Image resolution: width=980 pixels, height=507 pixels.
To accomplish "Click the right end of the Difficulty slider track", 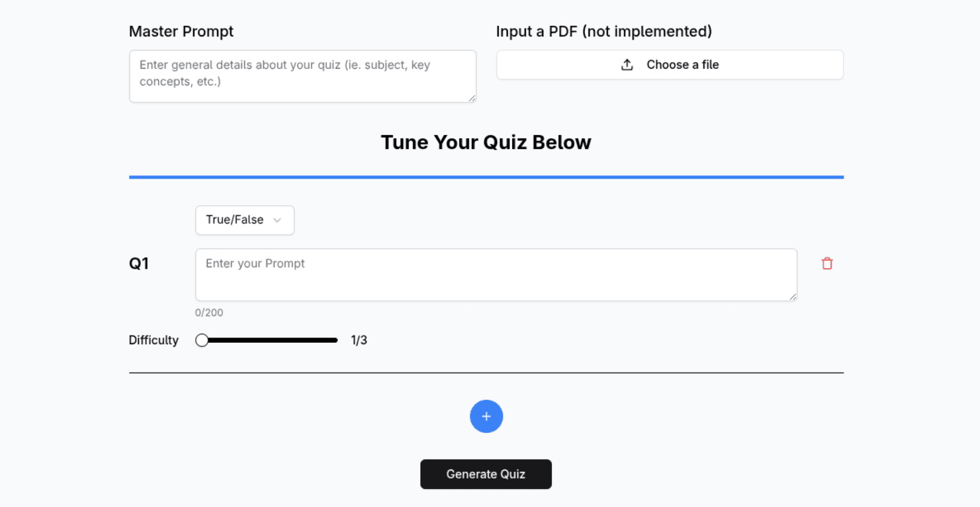I will tap(335, 340).
